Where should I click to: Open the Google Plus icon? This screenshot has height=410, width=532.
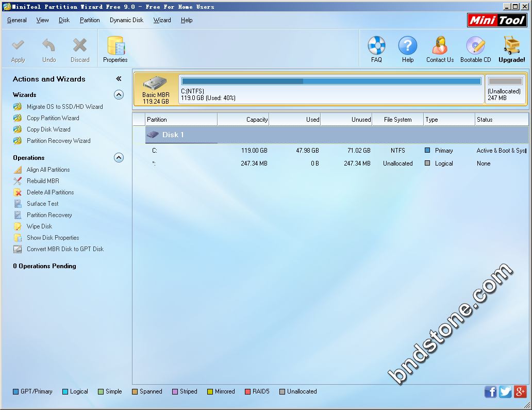click(520, 391)
